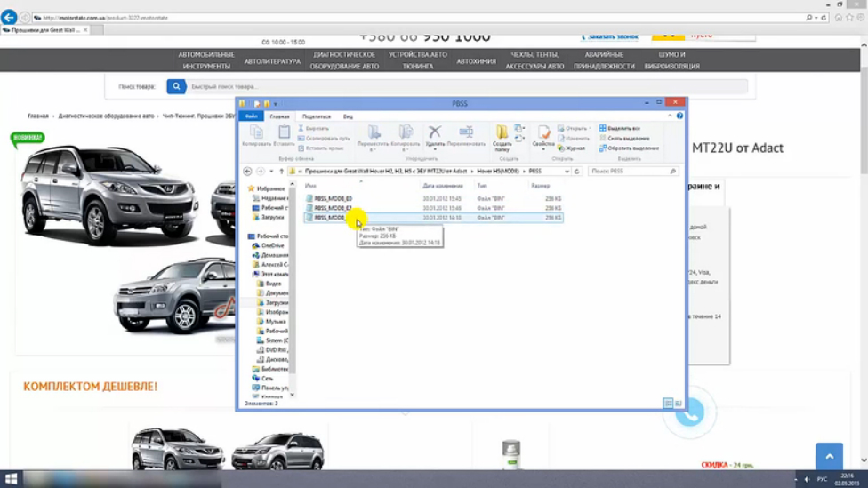Switch to the Поделиться ribbon tab
The height and width of the screenshot is (488, 868).
pos(316,116)
